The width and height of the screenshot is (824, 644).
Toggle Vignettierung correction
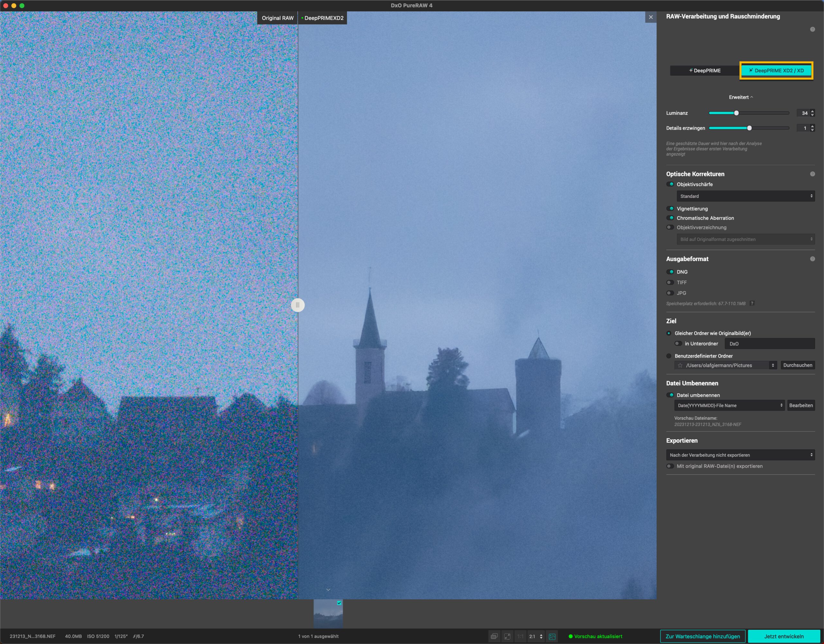pyautogui.click(x=670, y=208)
